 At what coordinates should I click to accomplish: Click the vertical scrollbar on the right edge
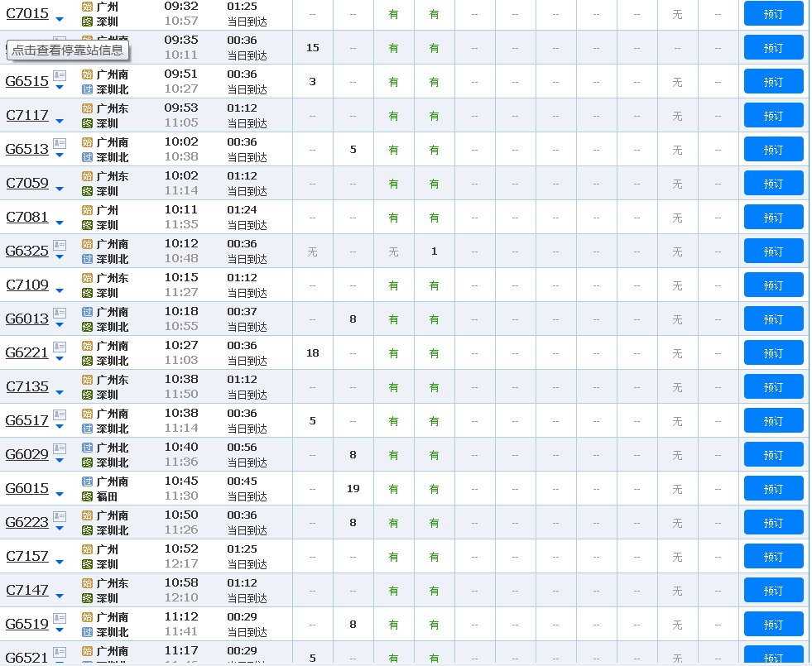(x=807, y=331)
